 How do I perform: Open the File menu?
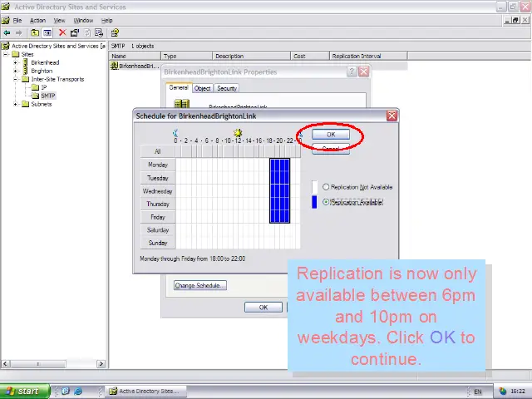pyautogui.click(x=17, y=20)
